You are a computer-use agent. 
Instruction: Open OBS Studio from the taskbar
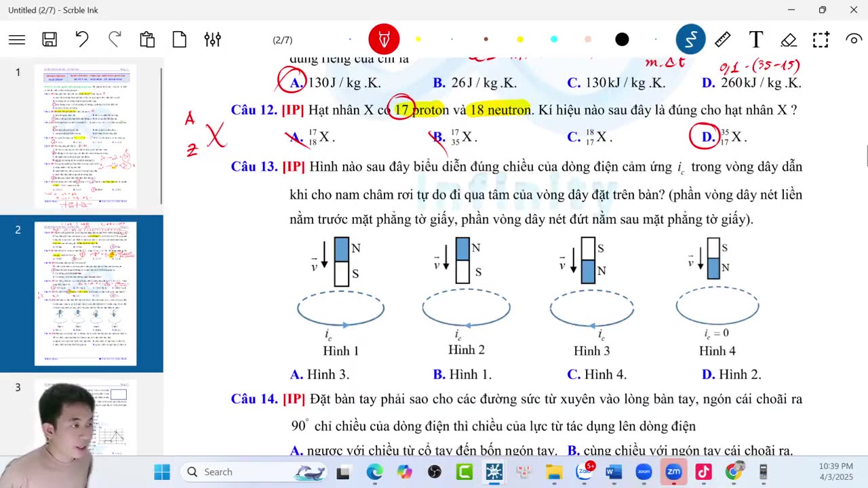(x=435, y=472)
